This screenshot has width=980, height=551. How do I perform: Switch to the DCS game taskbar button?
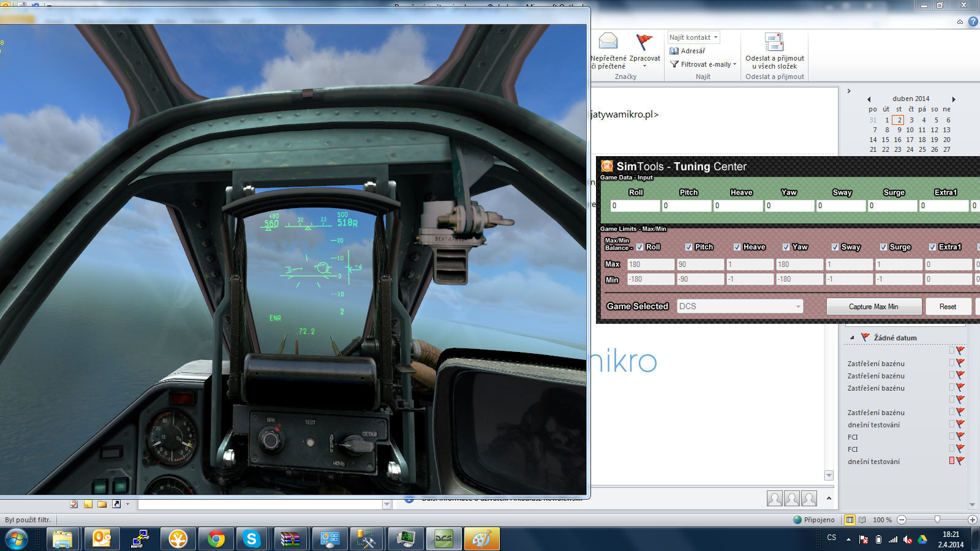pyautogui.click(x=444, y=539)
